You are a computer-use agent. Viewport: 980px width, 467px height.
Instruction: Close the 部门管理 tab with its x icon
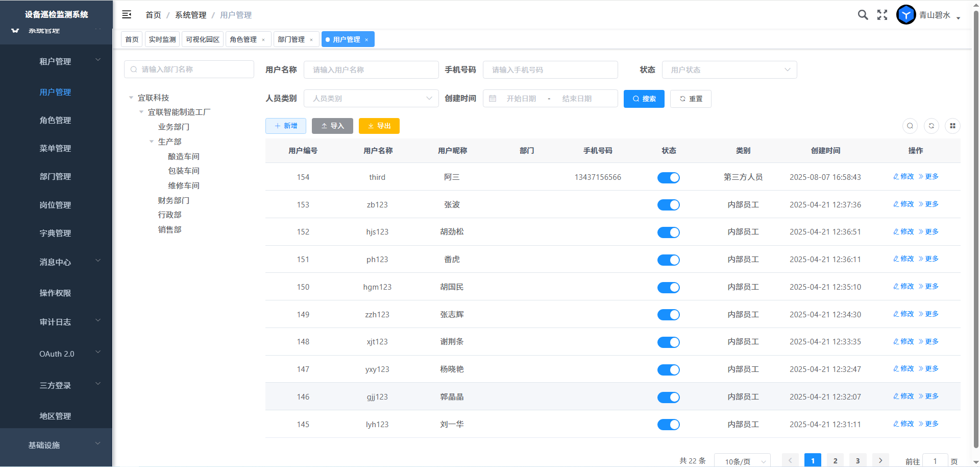311,40
